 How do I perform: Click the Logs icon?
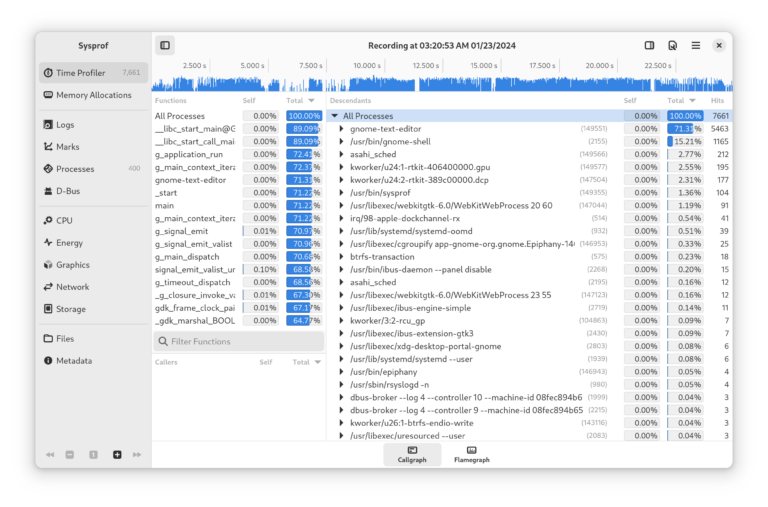pos(48,124)
